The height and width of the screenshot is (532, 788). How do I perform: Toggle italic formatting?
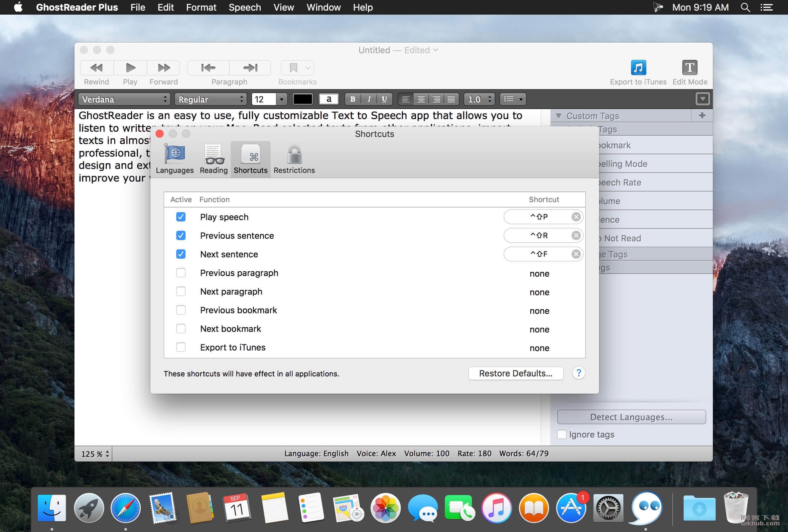pos(369,99)
